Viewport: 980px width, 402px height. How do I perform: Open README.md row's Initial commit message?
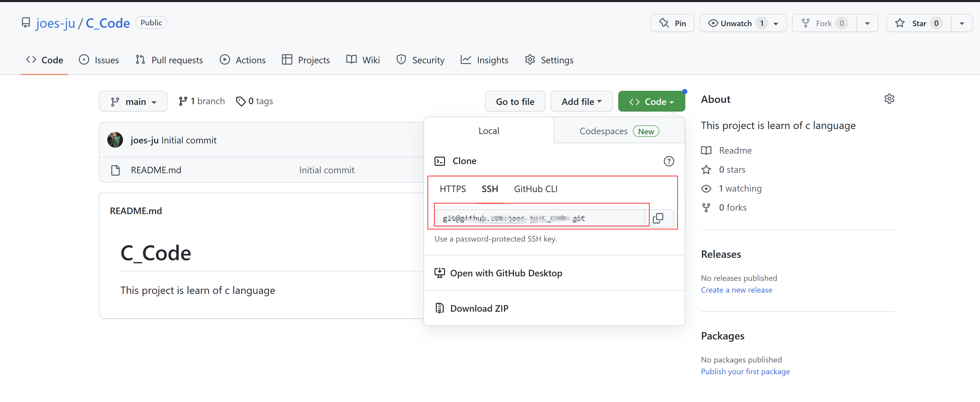click(327, 170)
